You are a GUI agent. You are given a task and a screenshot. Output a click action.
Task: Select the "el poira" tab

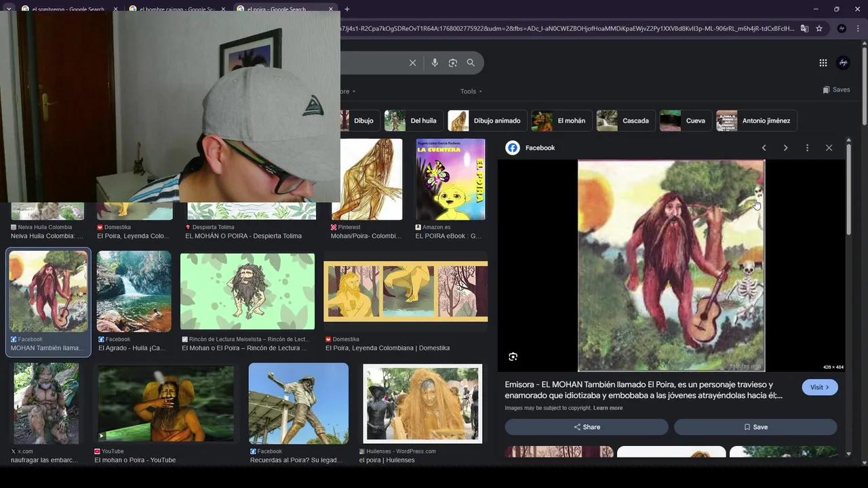pyautogui.click(x=285, y=9)
